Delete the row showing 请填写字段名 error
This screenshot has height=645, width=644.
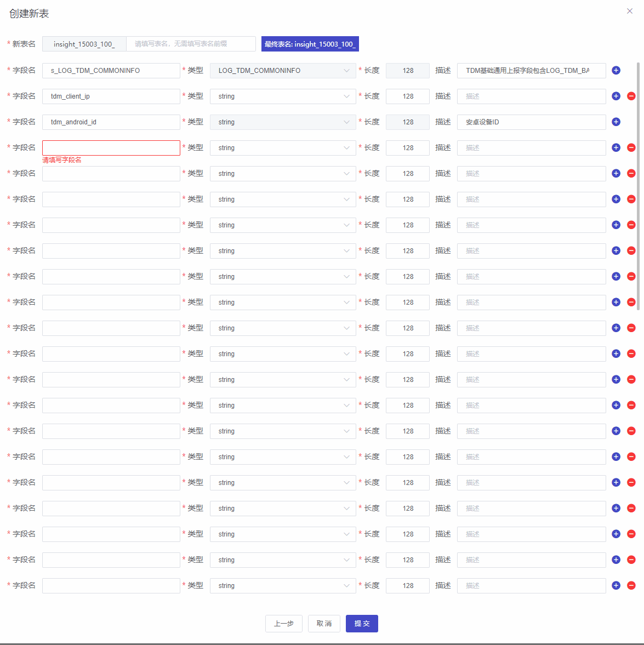(x=631, y=148)
